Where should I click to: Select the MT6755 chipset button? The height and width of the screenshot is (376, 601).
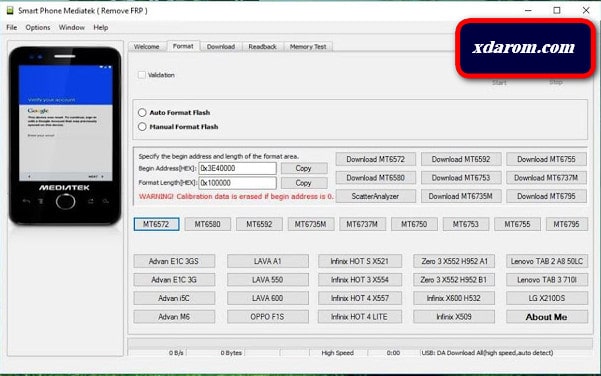point(517,224)
